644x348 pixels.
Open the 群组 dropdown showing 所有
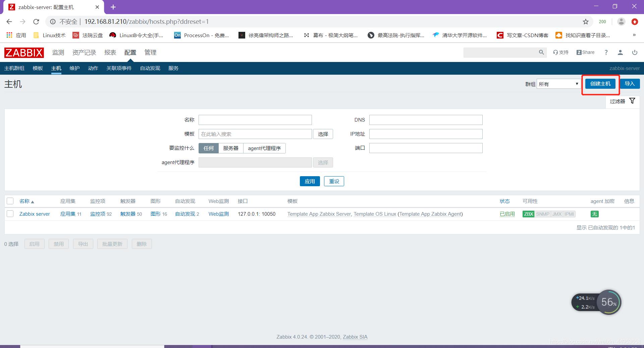click(x=558, y=84)
